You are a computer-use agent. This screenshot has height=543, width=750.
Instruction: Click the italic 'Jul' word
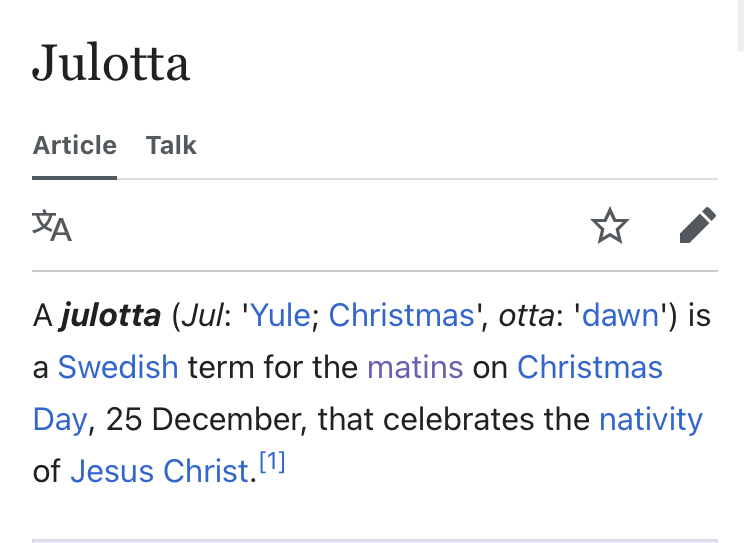197,316
